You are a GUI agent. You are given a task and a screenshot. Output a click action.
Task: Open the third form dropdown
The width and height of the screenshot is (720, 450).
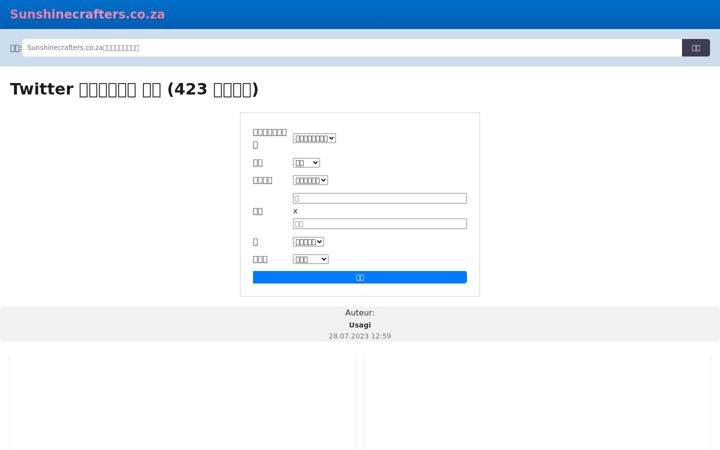[x=310, y=180]
